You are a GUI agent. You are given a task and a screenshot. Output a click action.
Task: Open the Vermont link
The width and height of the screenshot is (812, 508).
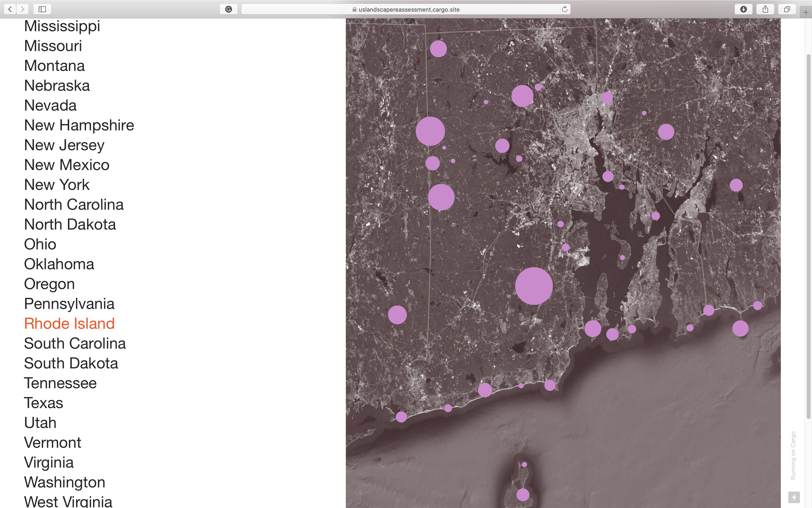53,442
